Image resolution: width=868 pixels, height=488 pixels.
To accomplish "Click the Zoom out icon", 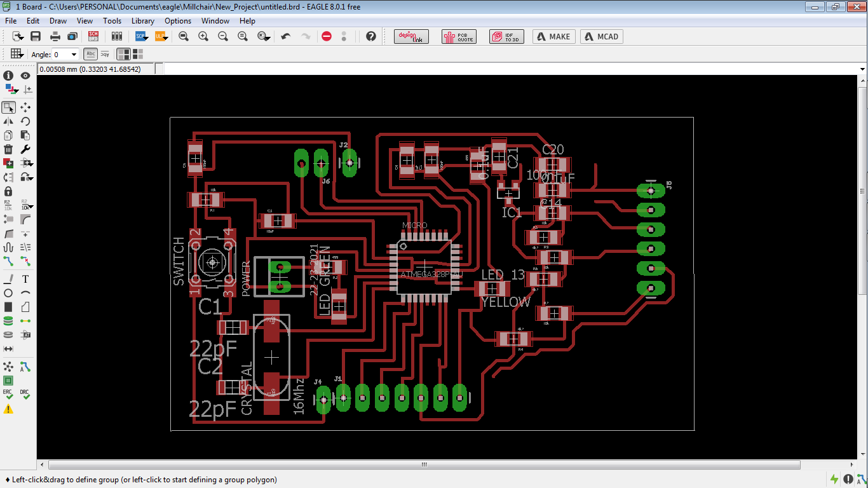I will [223, 37].
